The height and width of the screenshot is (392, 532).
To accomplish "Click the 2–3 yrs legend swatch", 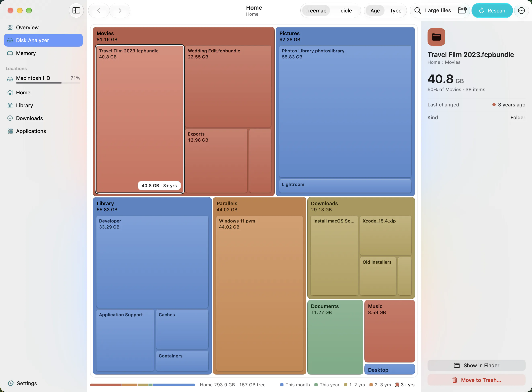I will pos(371,385).
